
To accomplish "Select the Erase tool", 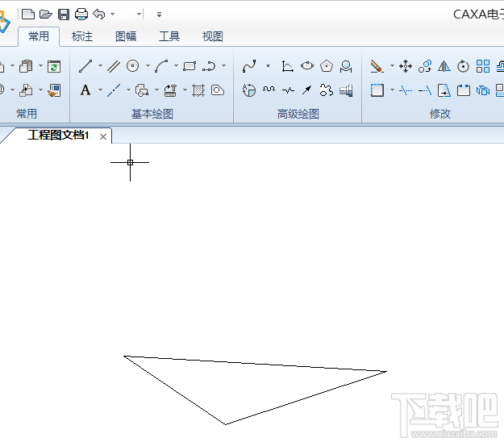I will (377, 66).
